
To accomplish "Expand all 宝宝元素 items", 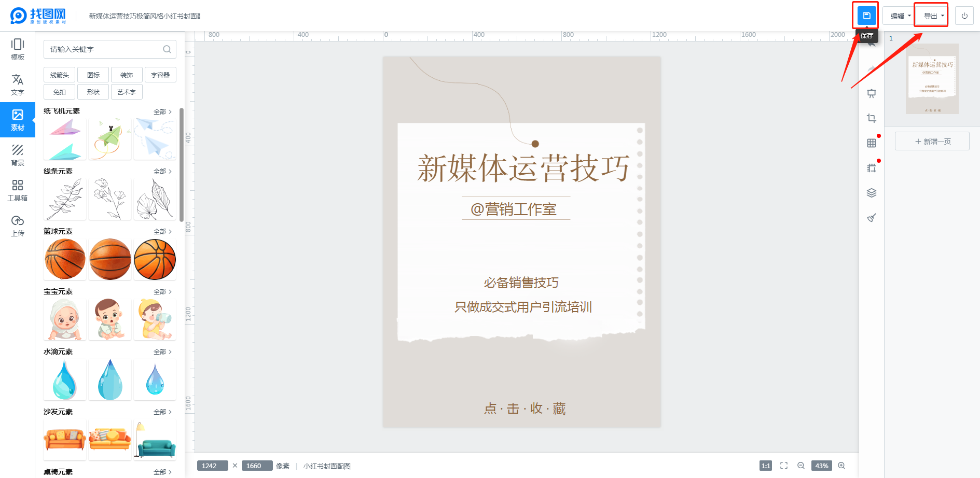I will pos(162,292).
